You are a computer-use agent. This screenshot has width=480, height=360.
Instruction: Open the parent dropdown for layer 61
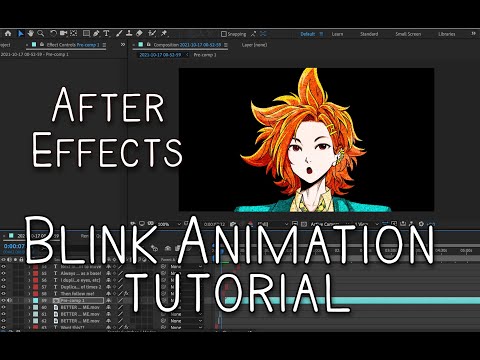[x=186, y=314]
